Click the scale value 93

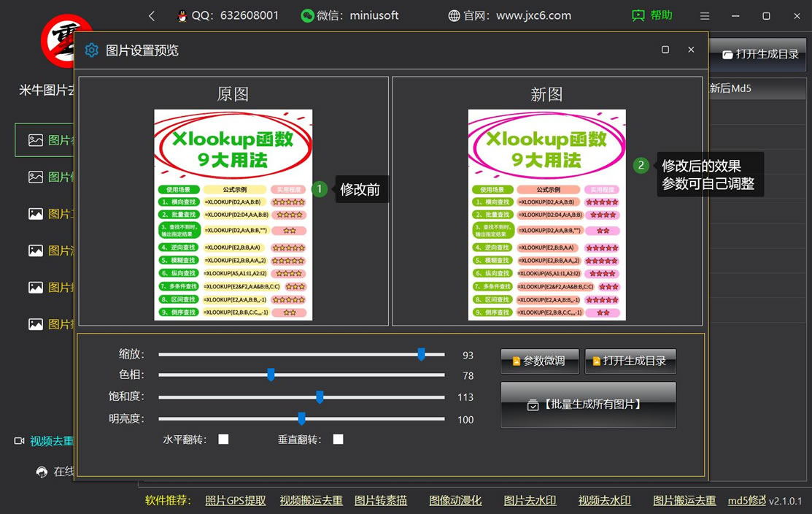click(x=468, y=356)
